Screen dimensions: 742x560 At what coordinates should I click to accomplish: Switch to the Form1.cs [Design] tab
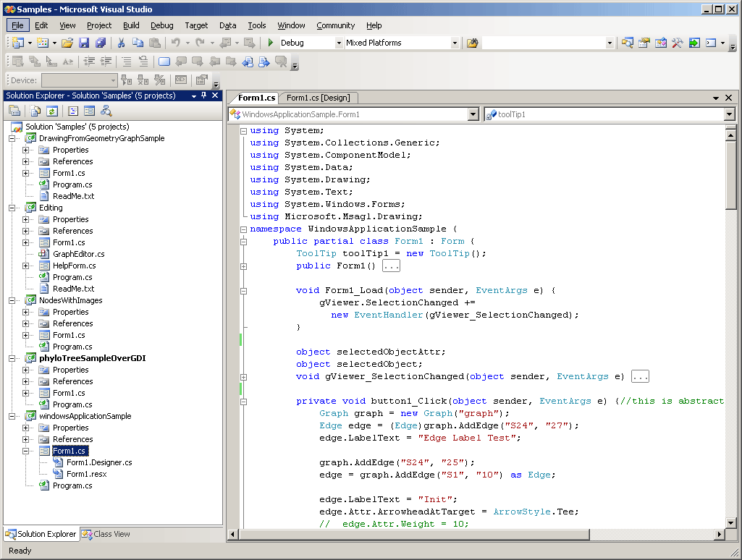(318, 98)
